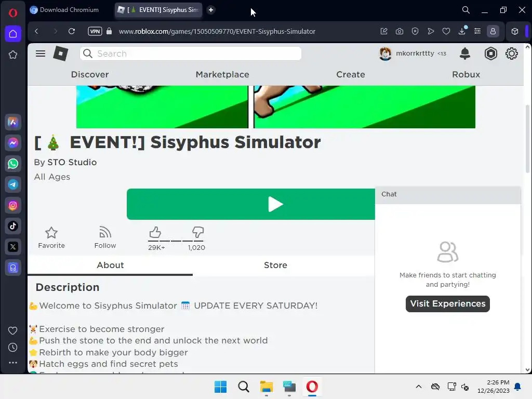This screenshot has height=399, width=532.
Task: Open the music player sidebar icon
Action: [13, 268]
